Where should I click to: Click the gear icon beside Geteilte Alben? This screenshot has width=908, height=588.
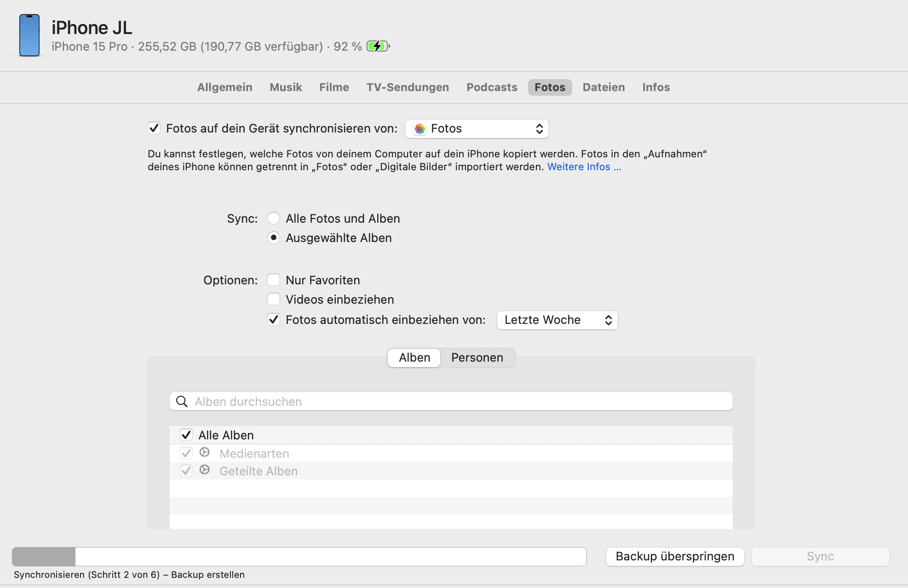pos(205,470)
